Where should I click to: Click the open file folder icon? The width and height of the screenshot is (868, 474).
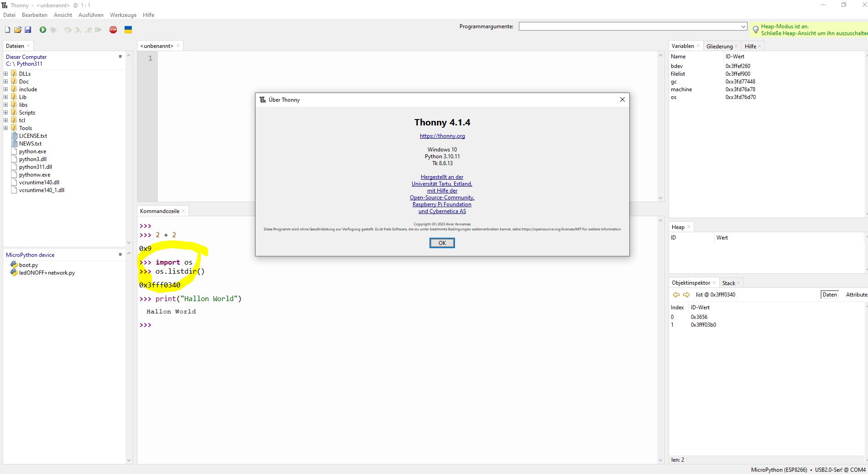(x=18, y=30)
